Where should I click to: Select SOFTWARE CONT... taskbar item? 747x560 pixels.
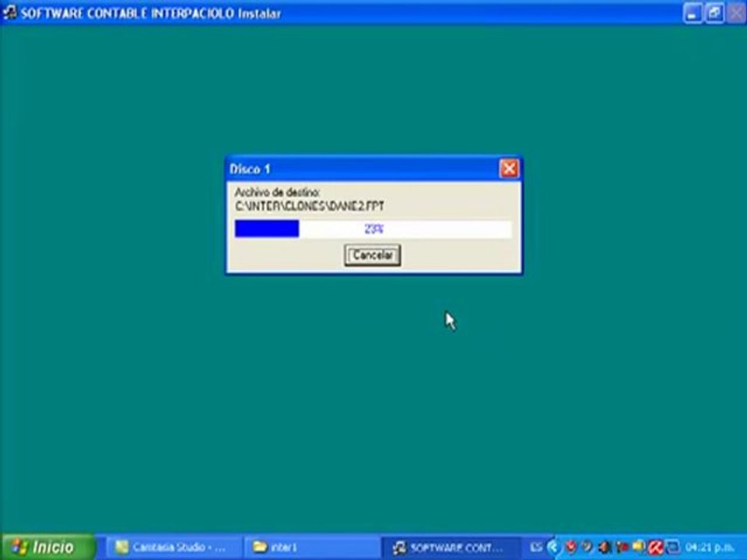451,547
